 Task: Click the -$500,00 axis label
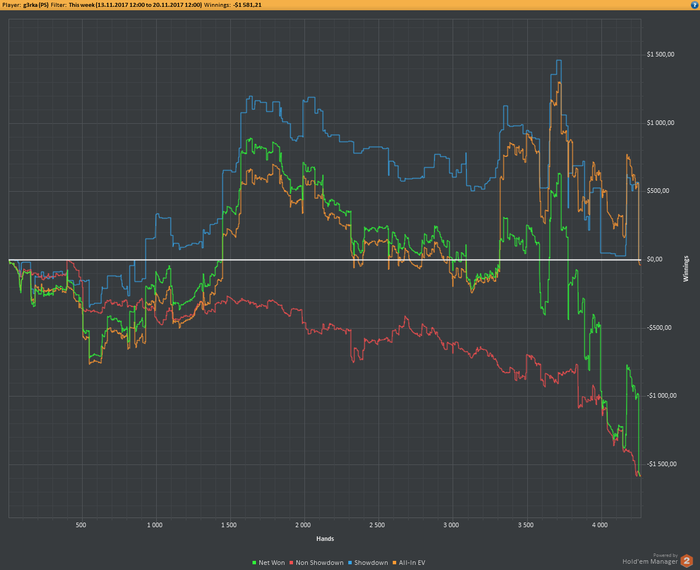[x=659, y=328]
